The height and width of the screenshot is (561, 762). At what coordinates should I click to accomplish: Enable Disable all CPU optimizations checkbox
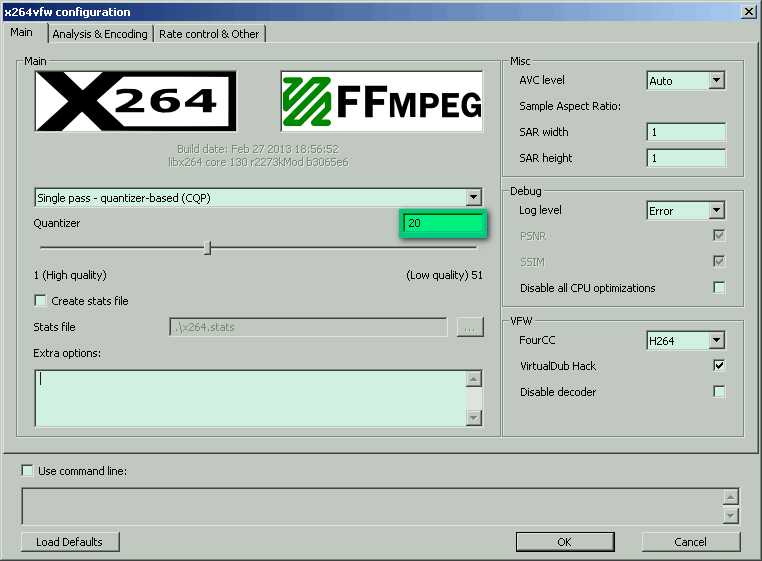tap(719, 287)
